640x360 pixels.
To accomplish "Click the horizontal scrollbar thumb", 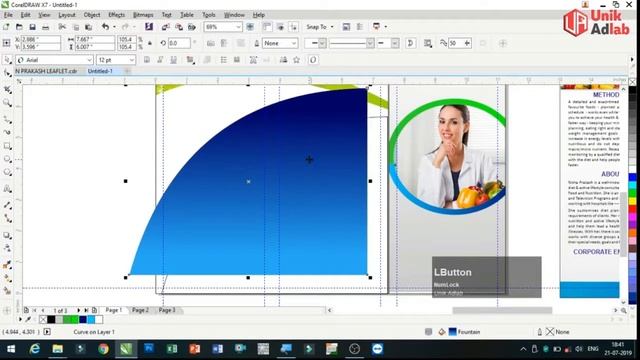I will [502, 311].
